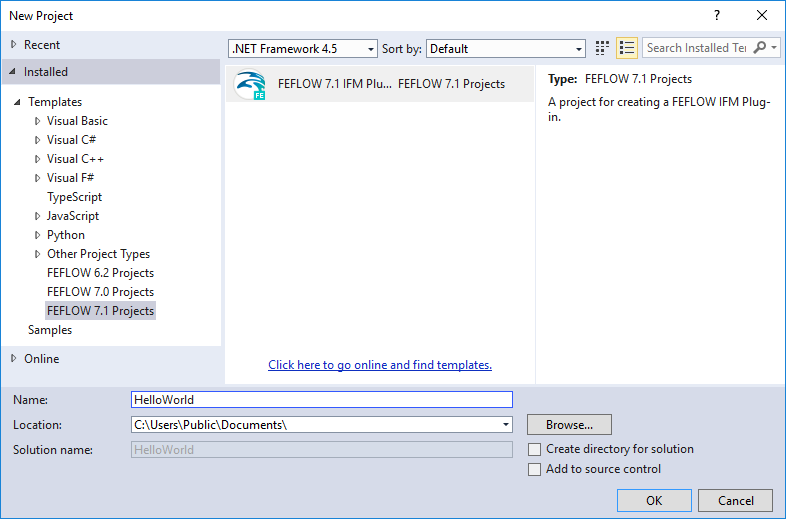Screen dimensions: 786x519
Task: Select TypeScript templates
Action: (74, 197)
